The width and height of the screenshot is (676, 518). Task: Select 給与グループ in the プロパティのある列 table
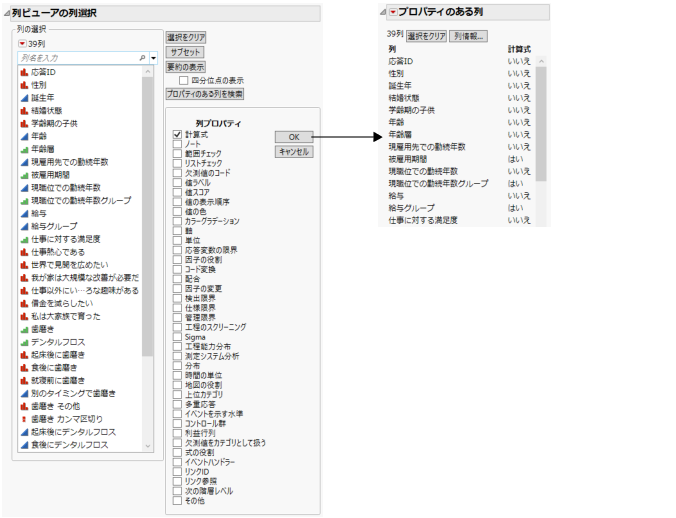point(412,208)
